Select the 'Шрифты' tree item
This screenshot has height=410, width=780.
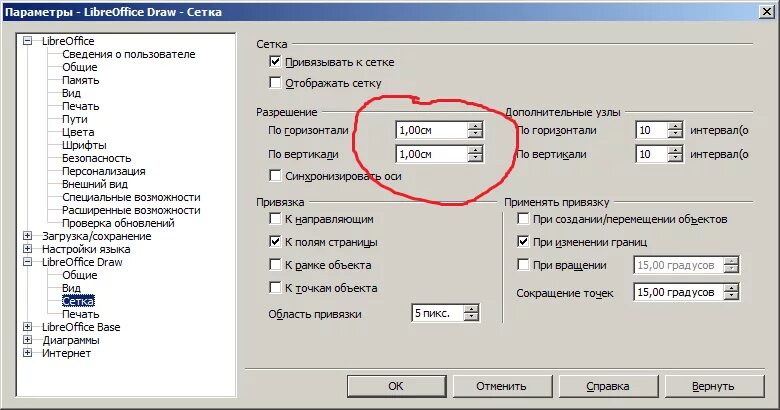84,145
